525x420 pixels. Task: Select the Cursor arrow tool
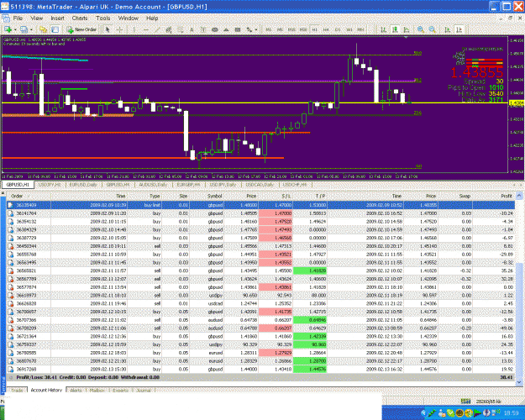tap(108, 29)
